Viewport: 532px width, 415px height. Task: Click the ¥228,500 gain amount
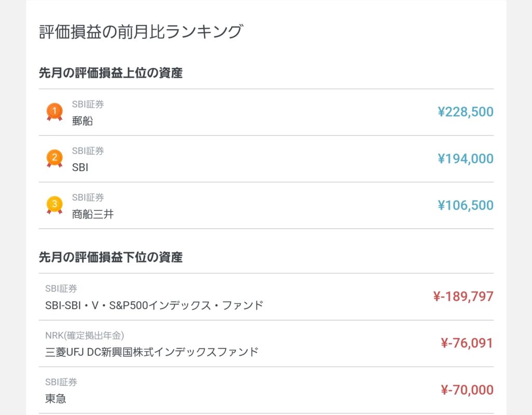[465, 112]
